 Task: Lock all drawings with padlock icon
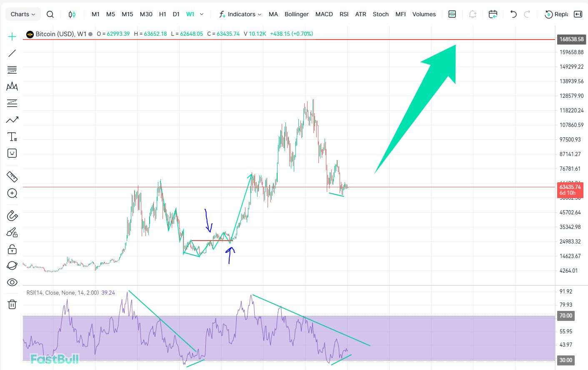(x=12, y=249)
